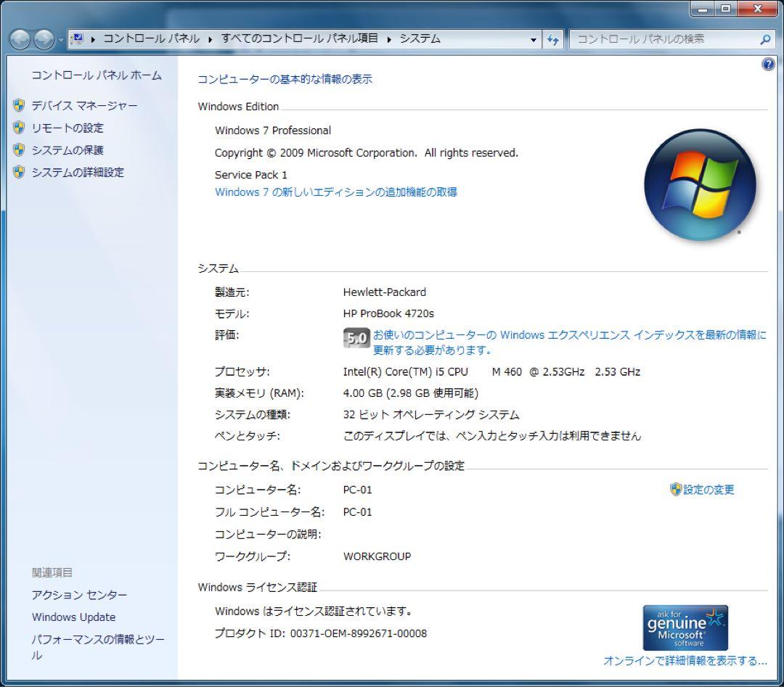
Task: Click manufacturer value Hewlett-Packard
Action: [x=385, y=292]
